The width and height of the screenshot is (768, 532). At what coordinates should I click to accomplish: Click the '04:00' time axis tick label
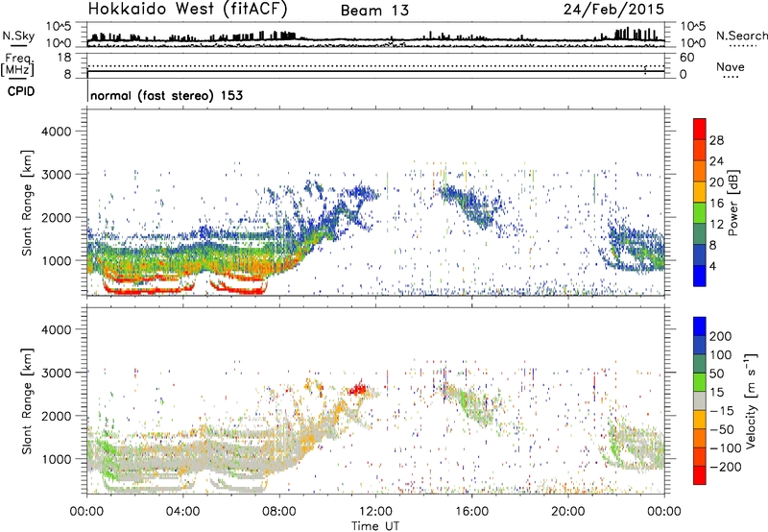(x=183, y=512)
